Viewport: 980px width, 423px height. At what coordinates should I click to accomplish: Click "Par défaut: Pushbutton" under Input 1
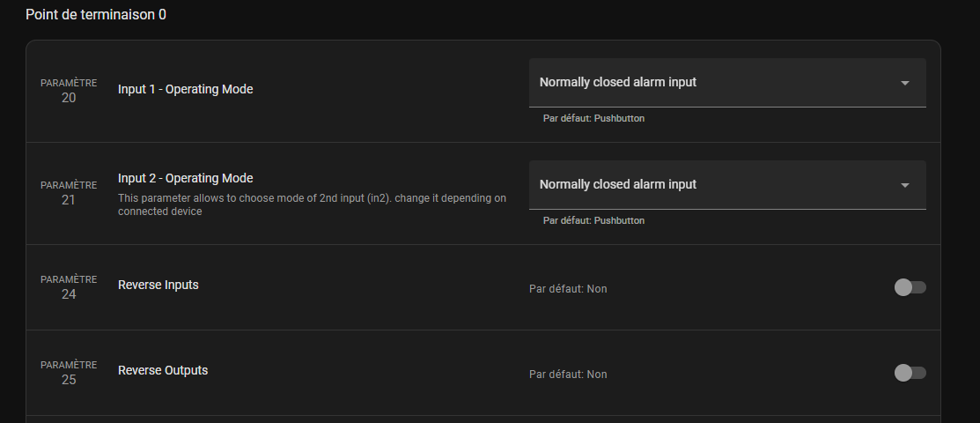[593, 118]
